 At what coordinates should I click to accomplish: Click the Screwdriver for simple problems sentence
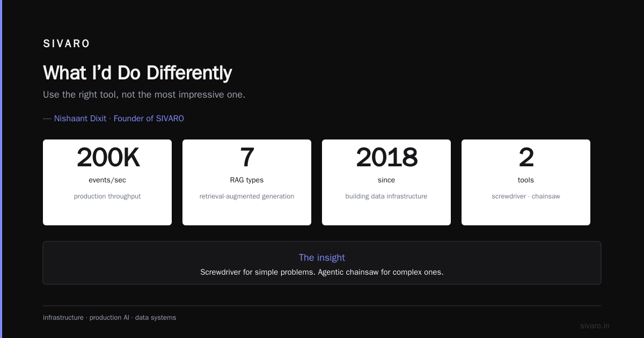coord(322,272)
